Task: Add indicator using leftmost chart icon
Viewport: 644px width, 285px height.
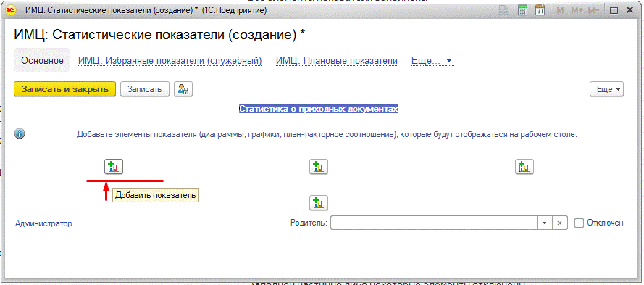Action: pyautogui.click(x=114, y=167)
